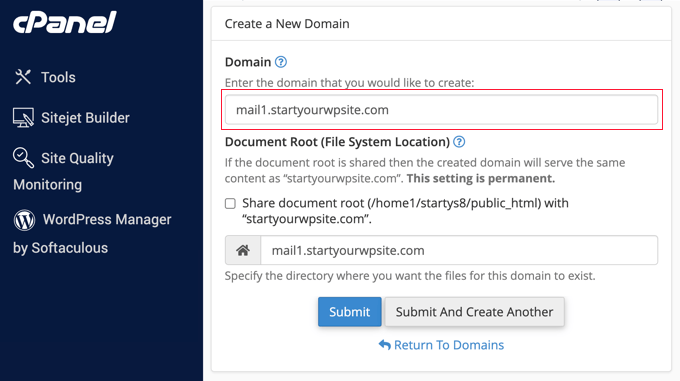Open Document Root help question mark icon
Image resolution: width=680 pixels, height=381 pixels.
pos(459,142)
